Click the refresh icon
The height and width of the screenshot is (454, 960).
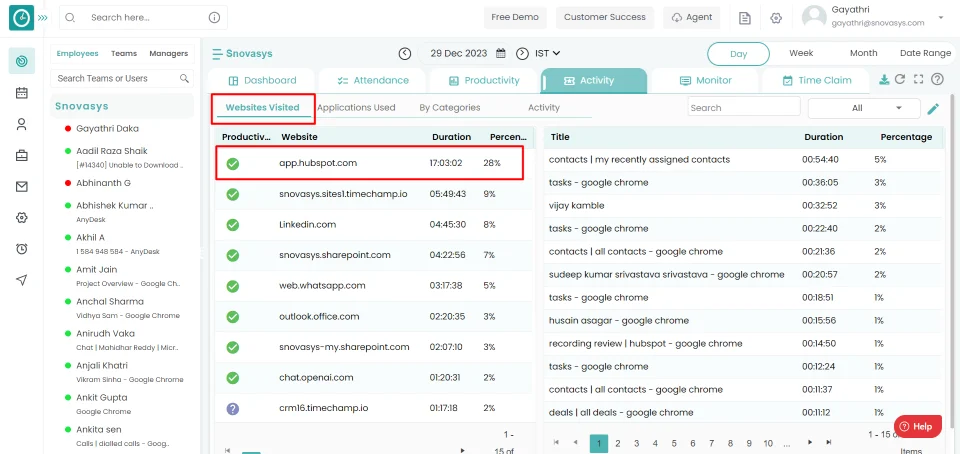point(900,80)
